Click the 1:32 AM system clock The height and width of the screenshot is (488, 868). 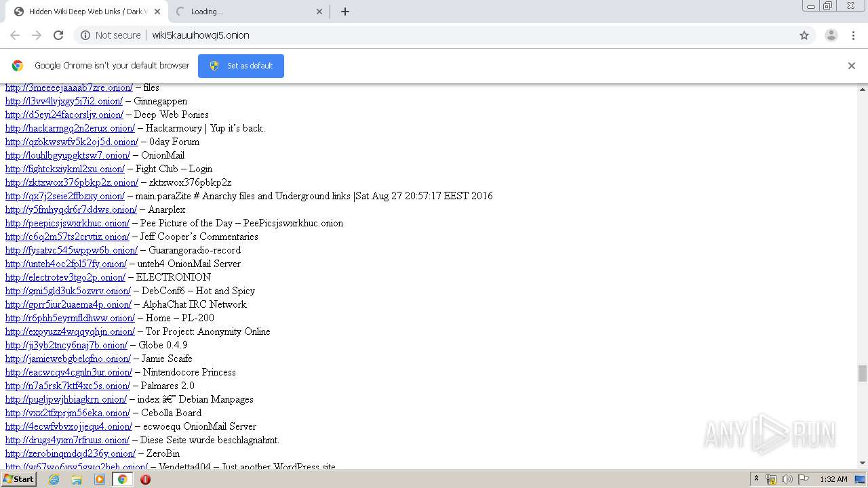[x=833, y=479]
